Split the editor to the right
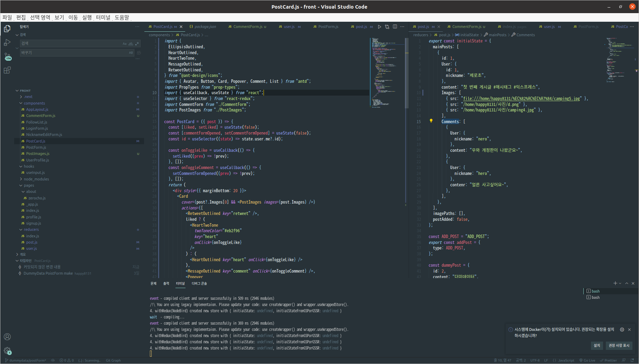The height and width of the screenshot is (364, 639). (x=395, y=27)
